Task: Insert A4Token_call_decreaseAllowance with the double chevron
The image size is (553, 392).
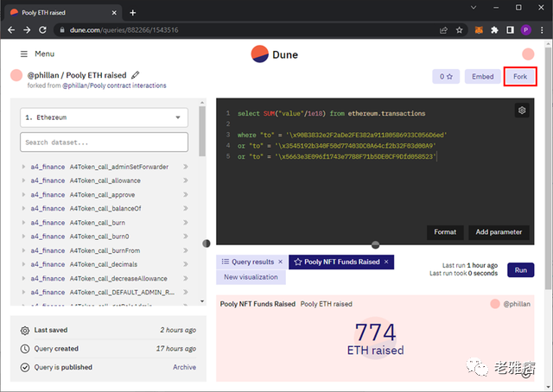Action: tap(186, 279)
